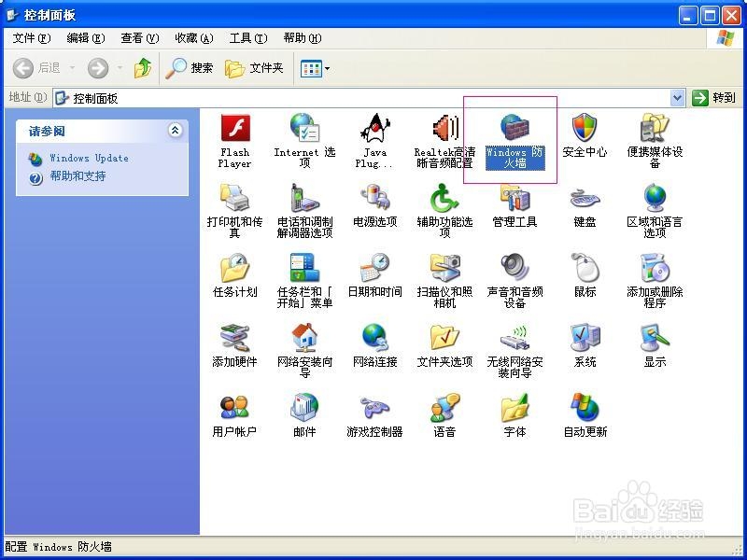Open the 任务栏和「开始」菜单 icon
The height and width of the screenshot is (560, 747).
point(304,268)
